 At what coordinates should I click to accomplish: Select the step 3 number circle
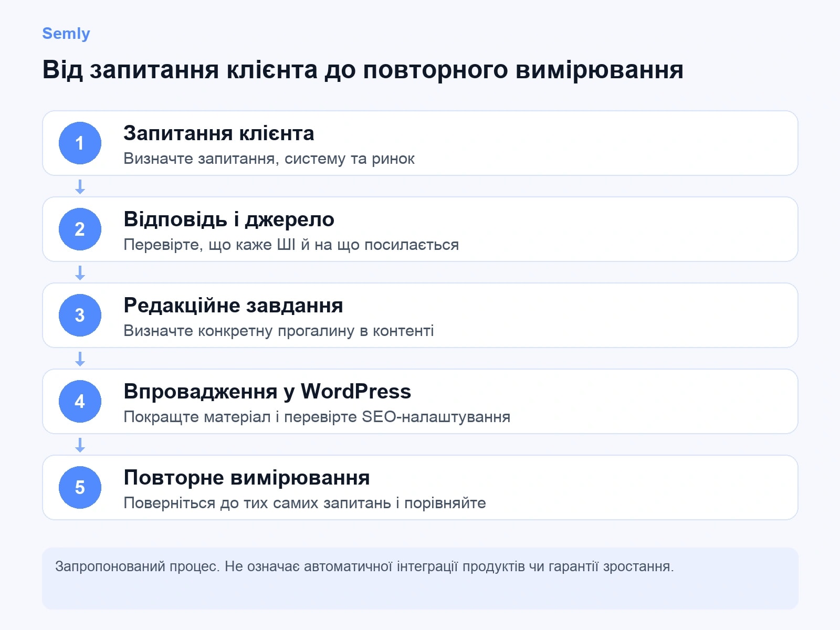[x=80, y=315]
